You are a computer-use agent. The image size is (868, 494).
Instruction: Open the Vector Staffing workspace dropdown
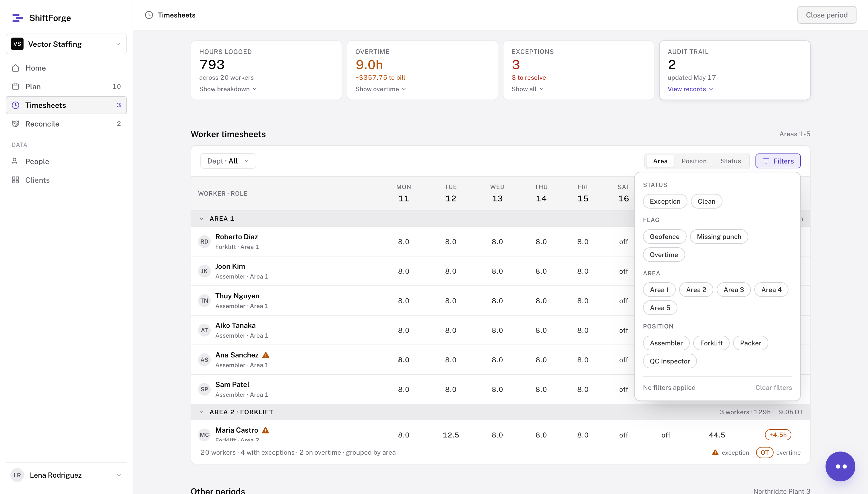coord(66,44)
